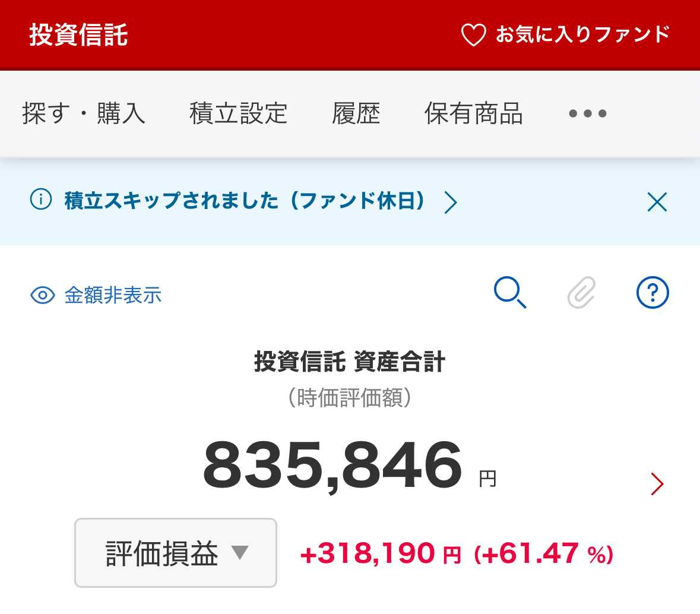Switch to 探す・購入 tab
Viewport: 700px width, 614px height.
click(x=84, y=113)
